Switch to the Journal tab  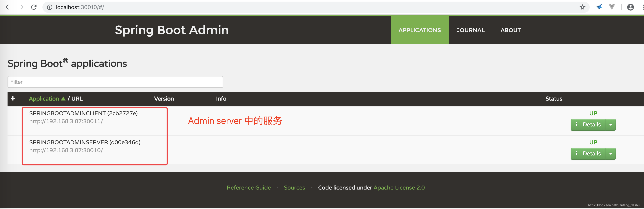click(x=471, y=30)
